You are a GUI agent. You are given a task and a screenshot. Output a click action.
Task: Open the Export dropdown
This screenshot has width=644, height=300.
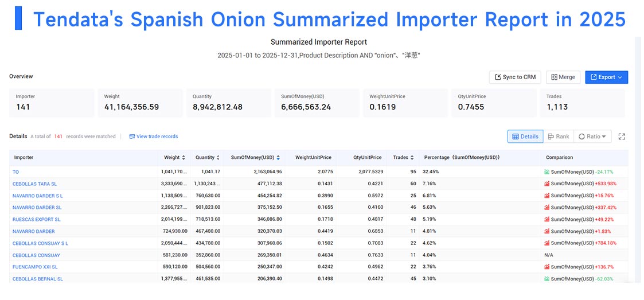pyautogui.click(x=606, y=77)
